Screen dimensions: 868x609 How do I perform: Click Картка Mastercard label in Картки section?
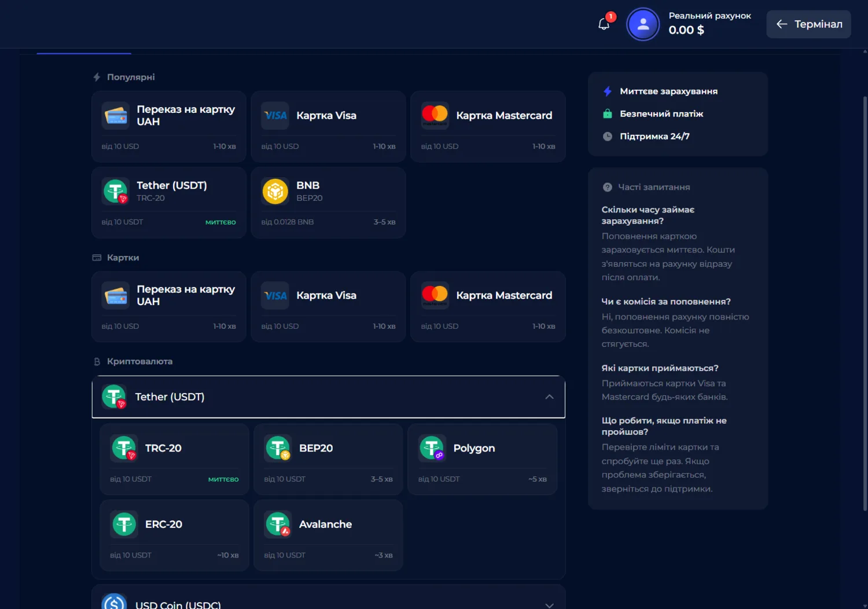504,295
